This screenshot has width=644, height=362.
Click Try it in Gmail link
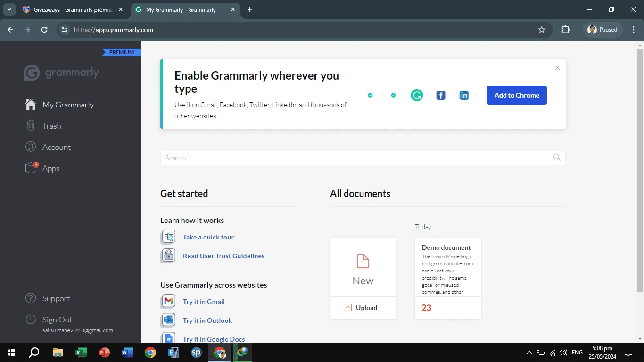click(204, 302)
